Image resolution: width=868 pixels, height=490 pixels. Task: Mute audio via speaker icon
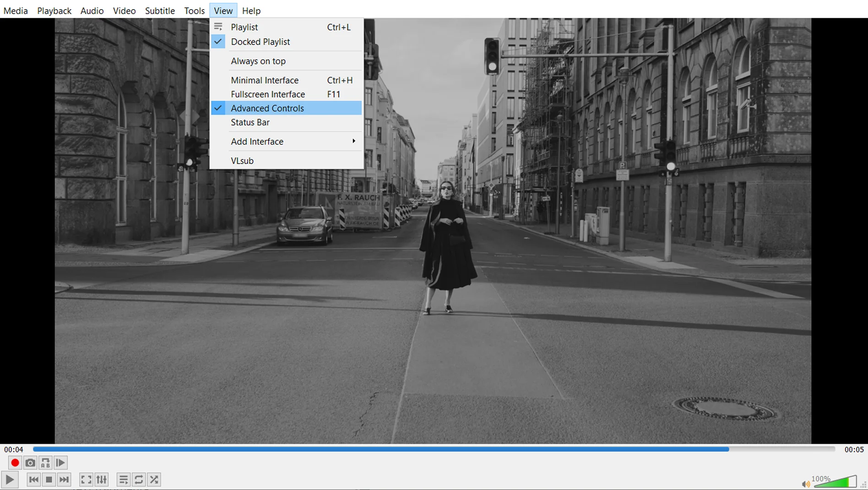(x=805, y=484)
